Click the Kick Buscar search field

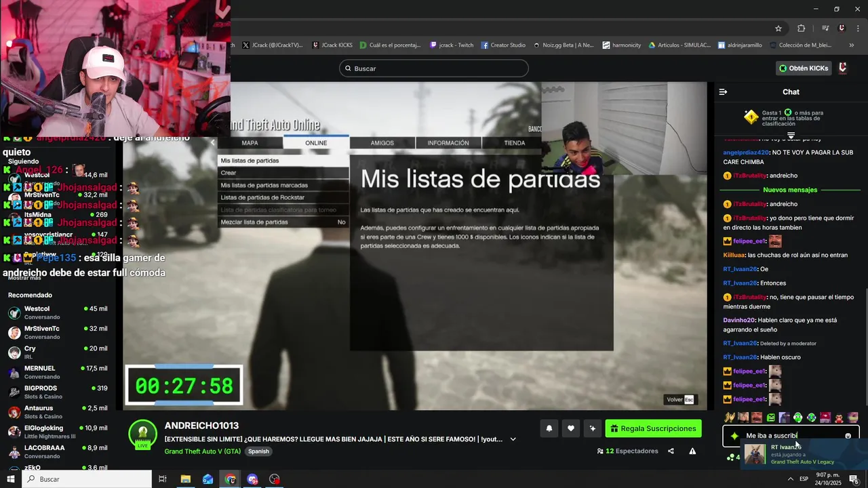coord(434,68)
